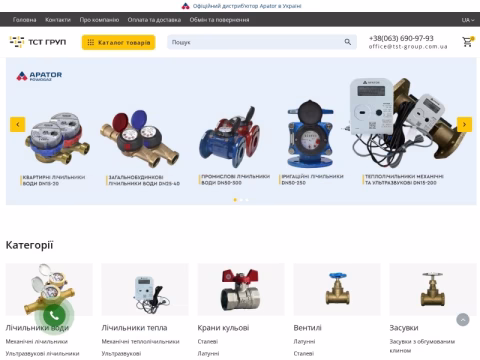Open the Каталог товарів menu

click(119, 42)
